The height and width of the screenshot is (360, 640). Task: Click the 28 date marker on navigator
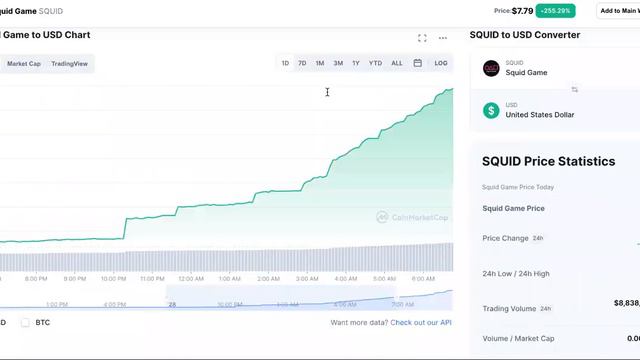(x=172, y=304)
